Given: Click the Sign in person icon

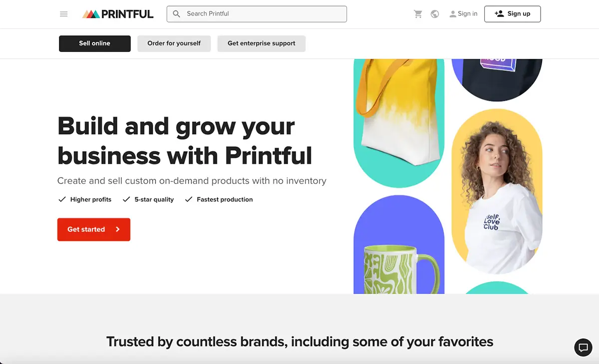Looking at the screenshot, I should (x=453, y=14).
